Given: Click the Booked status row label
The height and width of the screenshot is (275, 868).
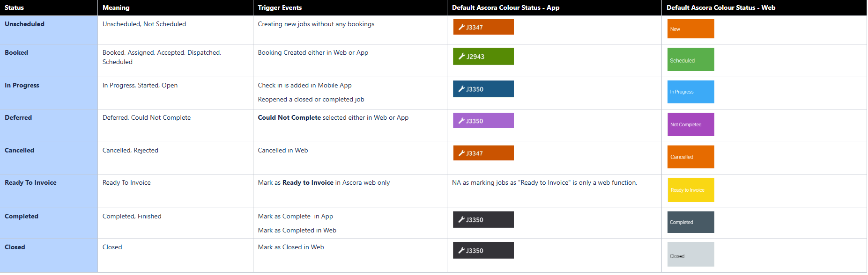Looking at the screenshot, I should 16,52.
